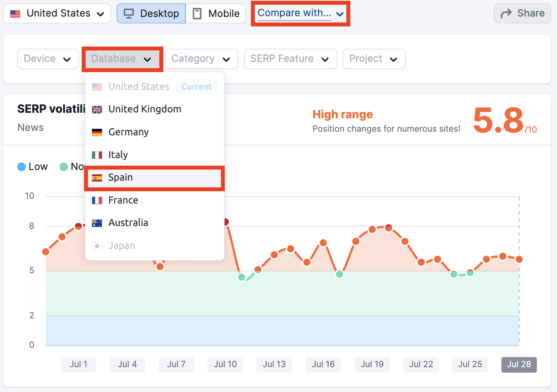Click the Italy flag icon

(97, 155)
